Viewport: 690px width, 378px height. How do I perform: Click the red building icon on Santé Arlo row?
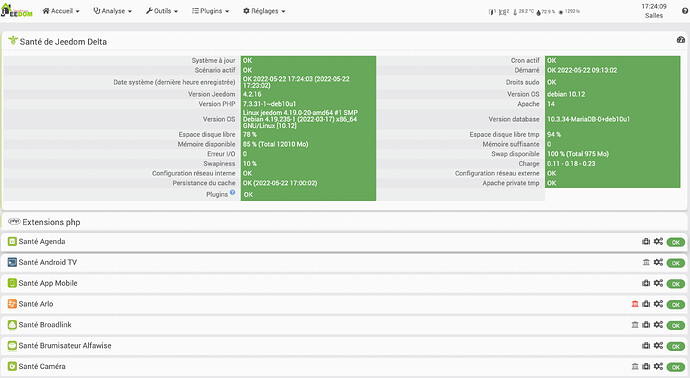coord(635,304)
